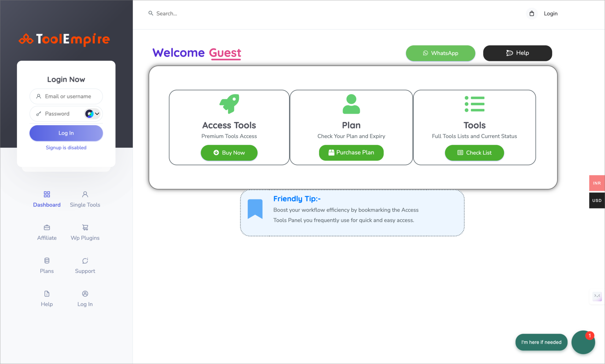Image resolution: width=605 pixels, height=364 pixels.
Task: Click the Premium Tools Access text
Action: click(229, 136)
